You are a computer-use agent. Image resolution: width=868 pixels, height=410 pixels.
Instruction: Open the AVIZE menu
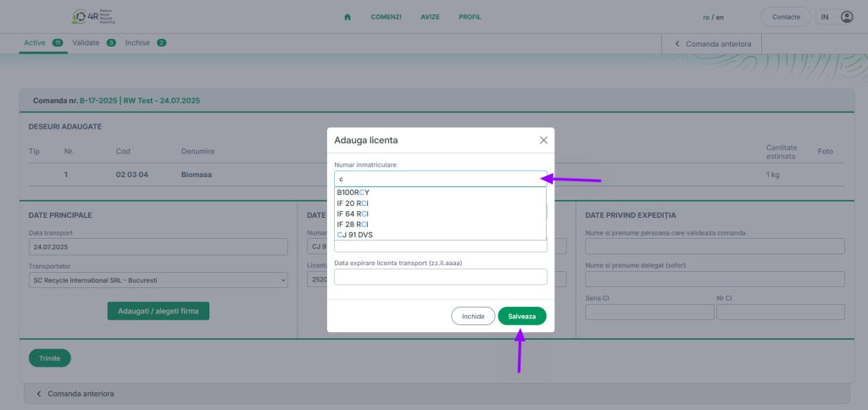[x=430, y=17]
